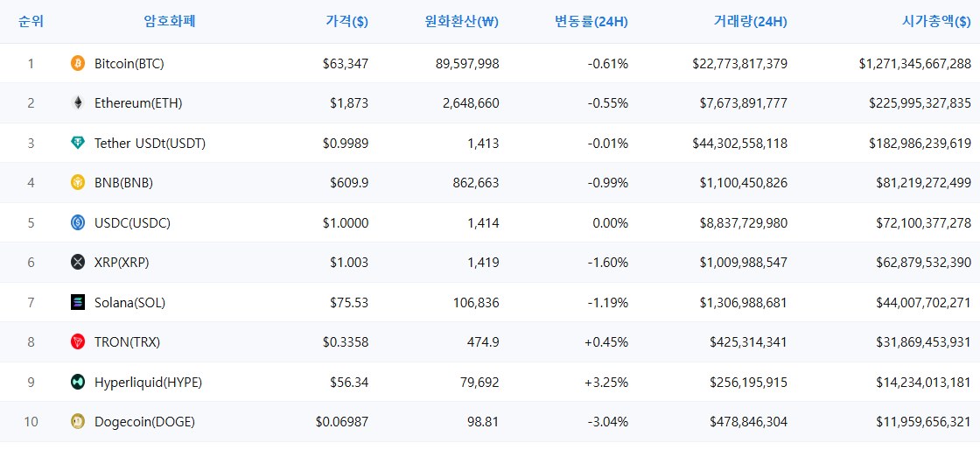Sort by the 거래량(24H) column header
Viewport: 980px width, 450px height.
(750, 21)
